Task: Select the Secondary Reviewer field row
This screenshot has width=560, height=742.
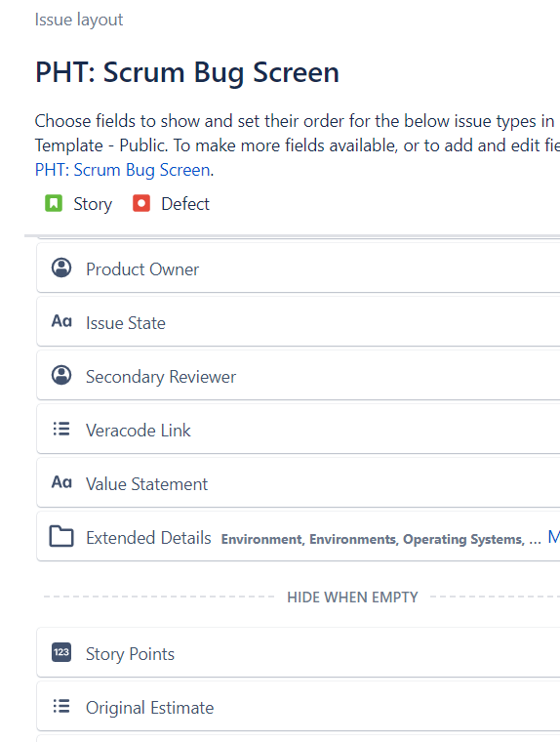Action: click(299, 375)
